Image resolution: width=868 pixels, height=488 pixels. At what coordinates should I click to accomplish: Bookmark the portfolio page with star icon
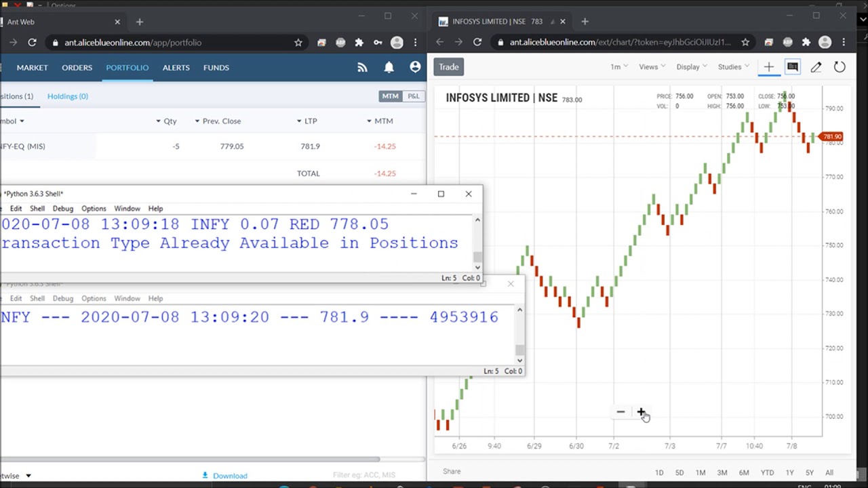tap(298, 42)
